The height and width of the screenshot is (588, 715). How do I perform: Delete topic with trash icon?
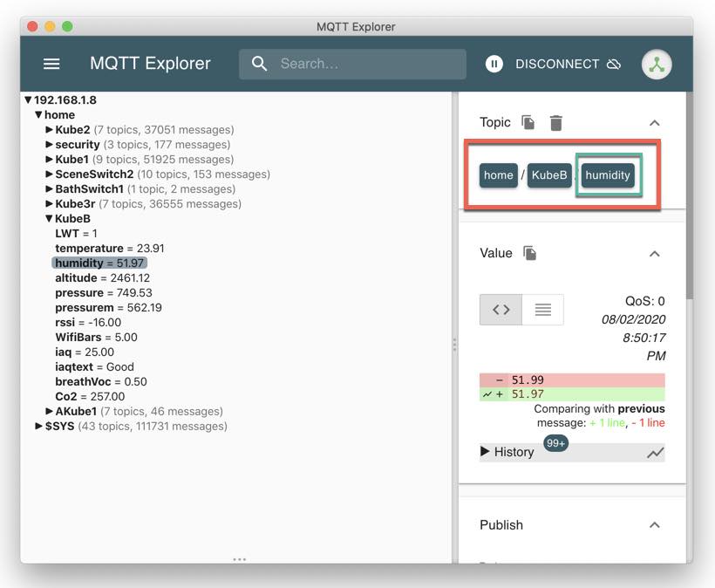[x=555, y=123]
